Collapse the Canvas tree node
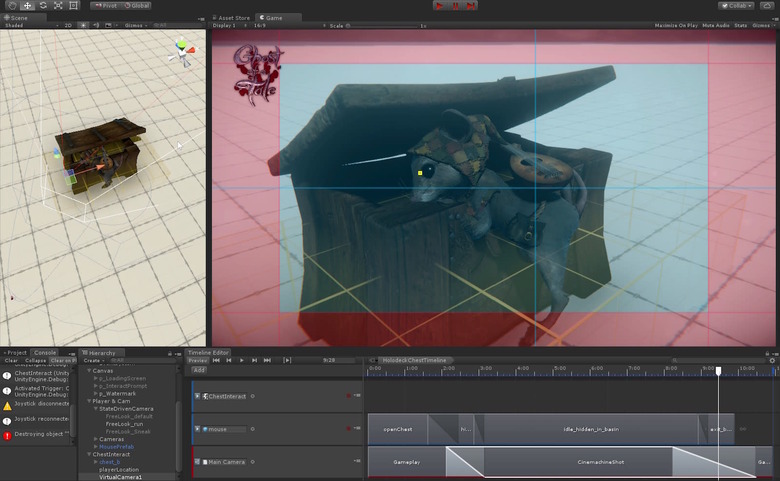 88,371
